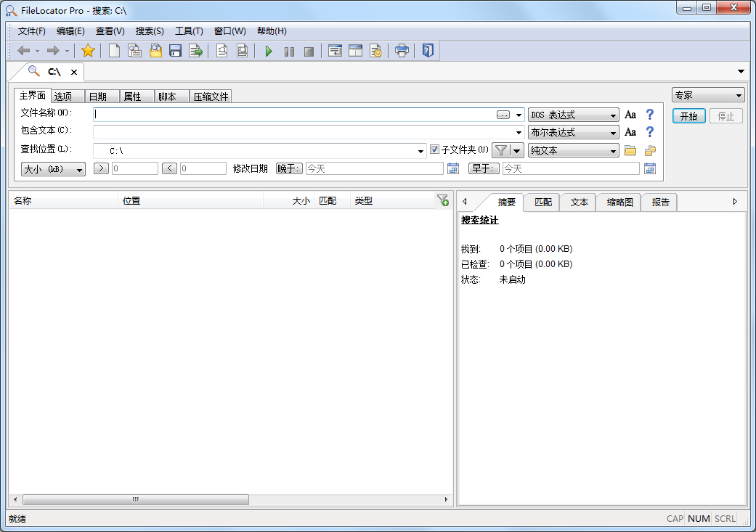The width and height of the screenshot is (756, 532).
Task: Click the window layout icon after stop
Action: [x=335, y=51]
